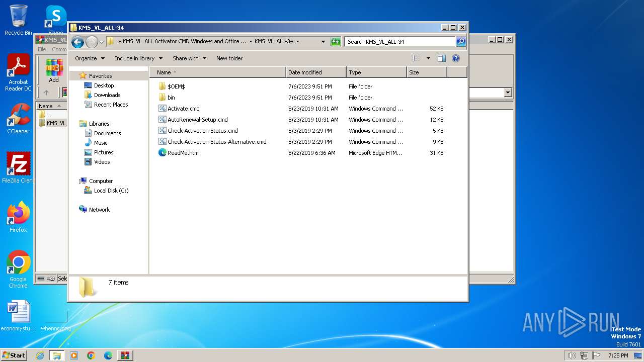The height and width of the screenshot is (362, 644).
Task: Open the view options dropdown arrow
Action: coord(428,58)
